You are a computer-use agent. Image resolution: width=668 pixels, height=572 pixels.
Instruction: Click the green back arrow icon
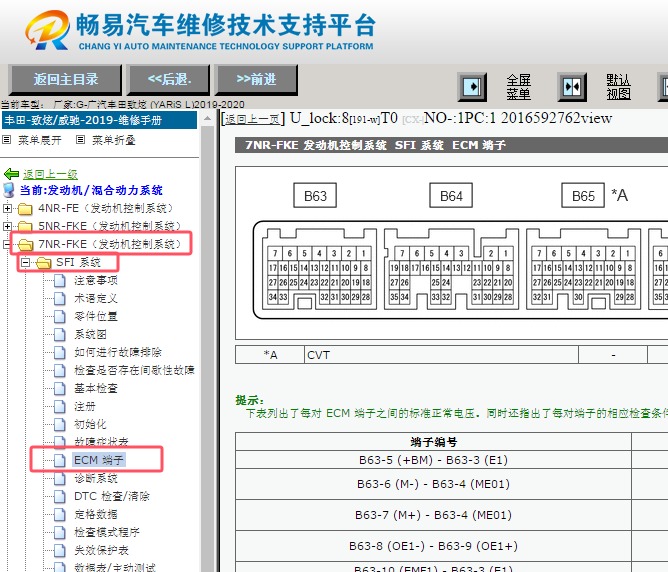[x=11, y=174]
